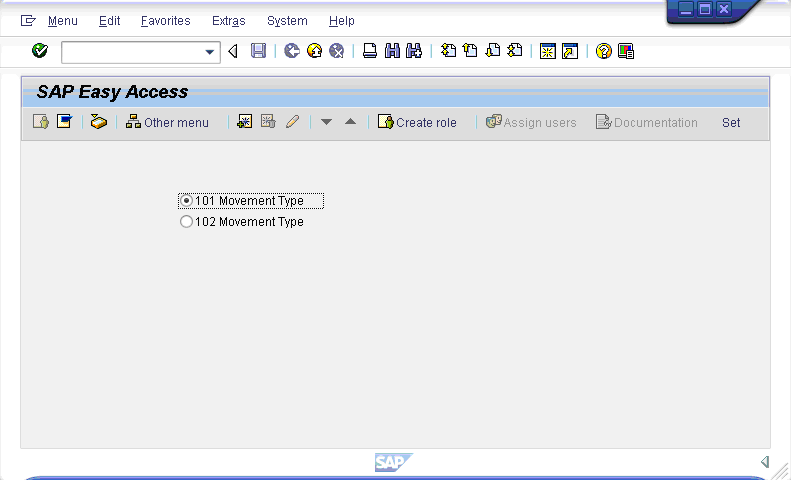The width and height of the screenshot is (791, 480).
Task: Move favorite down with the down arrow
Action: coord(326,122)
